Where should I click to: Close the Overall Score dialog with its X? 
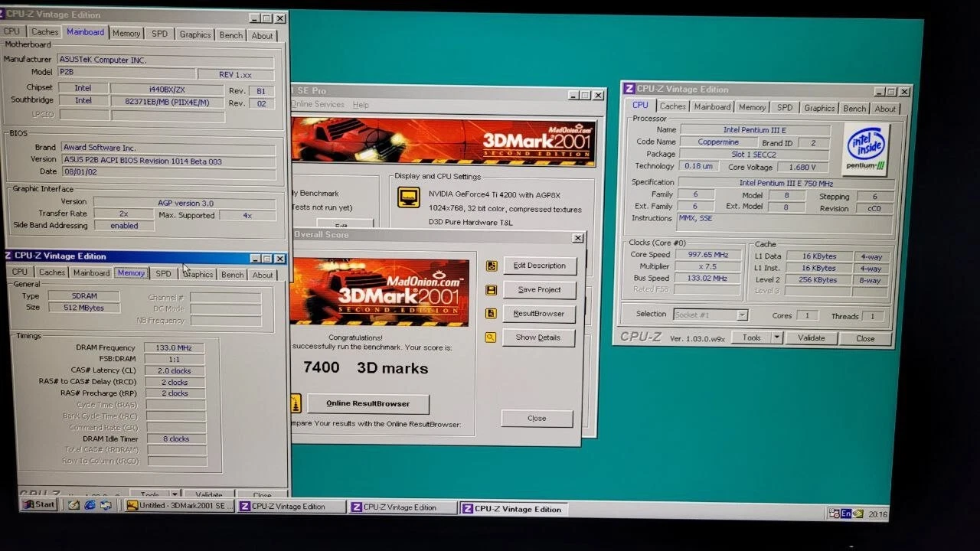pos(578,238)
